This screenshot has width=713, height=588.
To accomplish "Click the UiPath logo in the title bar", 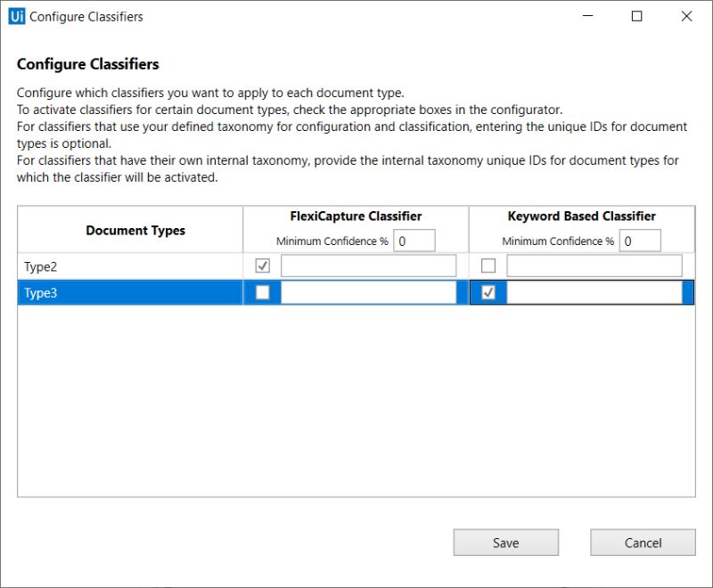I will pyautogui.click(x=15, y=16).
